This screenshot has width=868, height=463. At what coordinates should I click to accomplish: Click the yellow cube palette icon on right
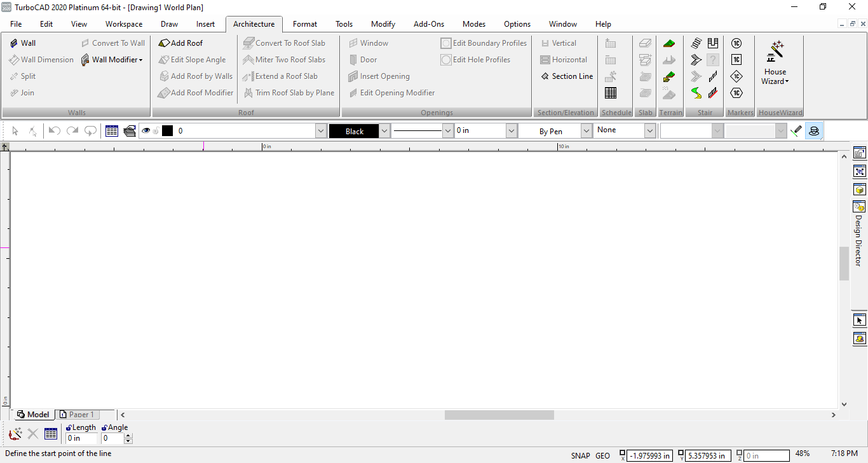click(x=859, y=190)
